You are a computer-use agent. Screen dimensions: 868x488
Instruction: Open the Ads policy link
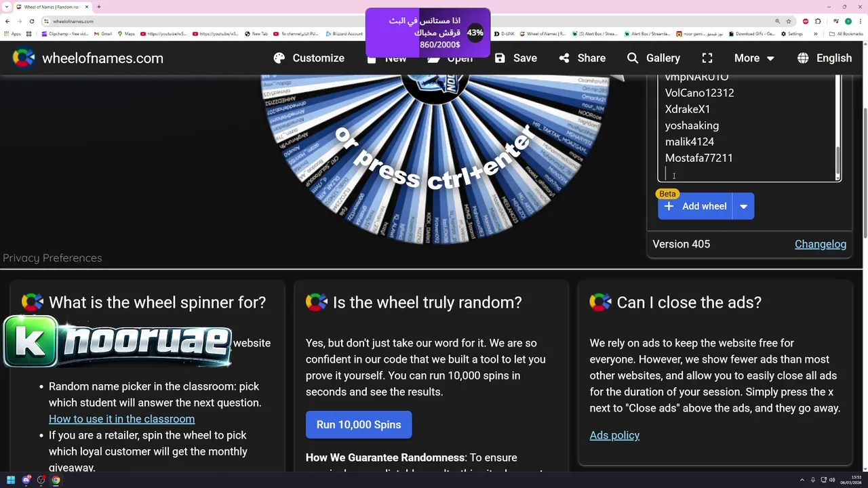point(614,435)
